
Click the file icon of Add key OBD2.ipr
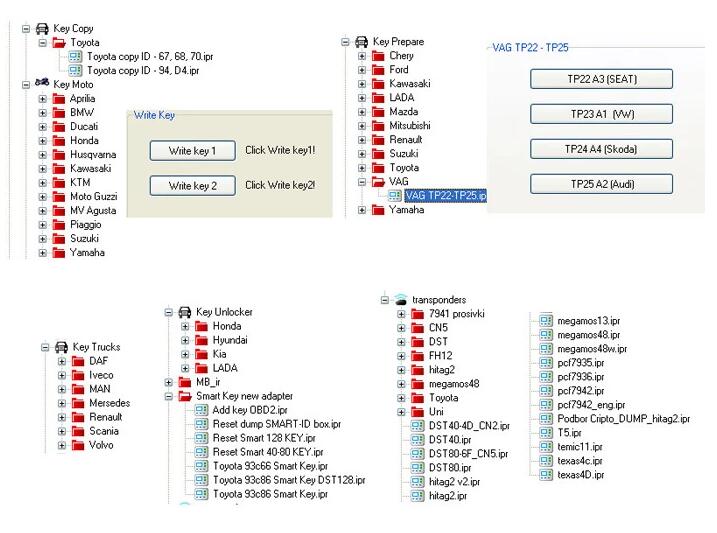pos(201,410)
